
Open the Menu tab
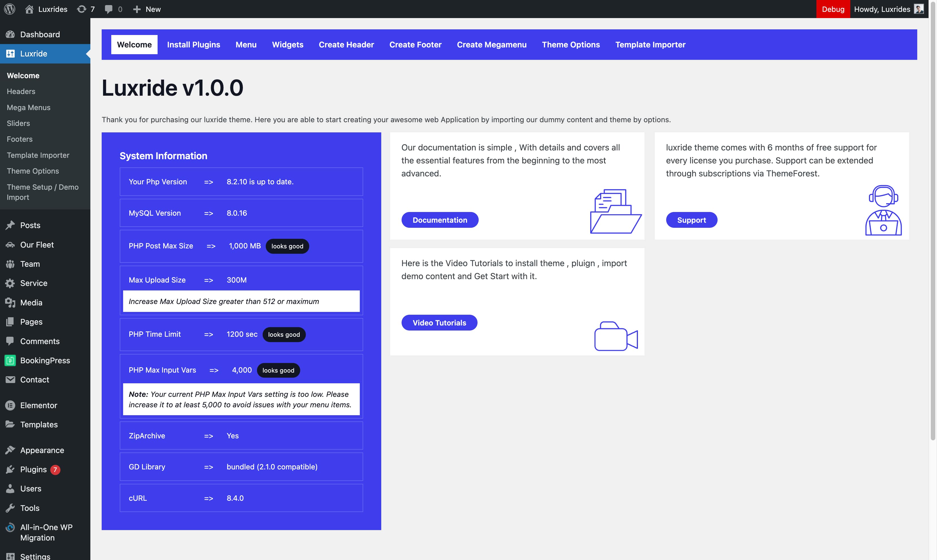246,45
